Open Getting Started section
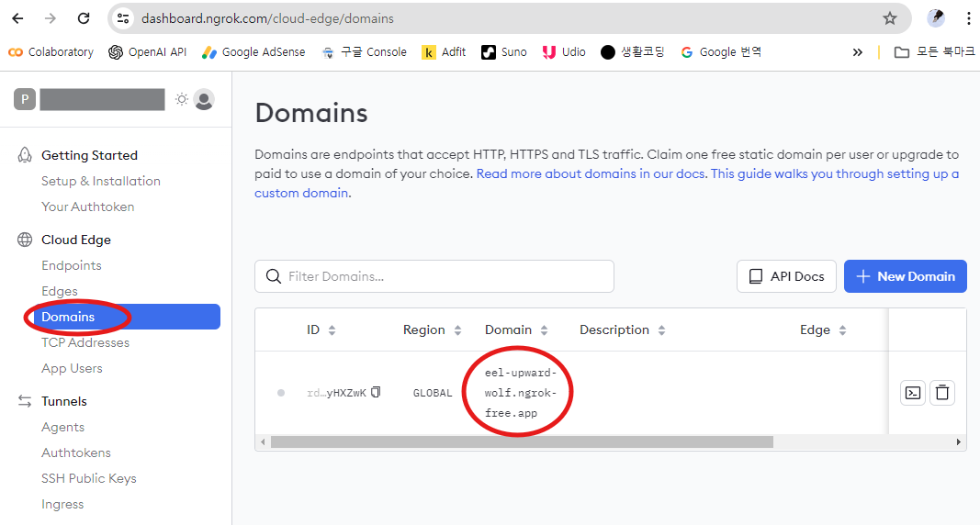 pyautogui.click(x=89, y=155)
